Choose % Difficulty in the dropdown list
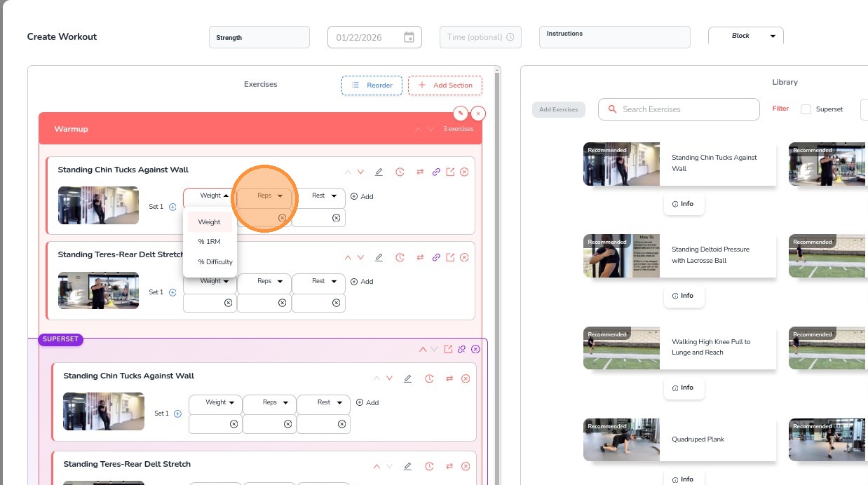Viewport: 868px width, 485px height. (x=215, y=262)
